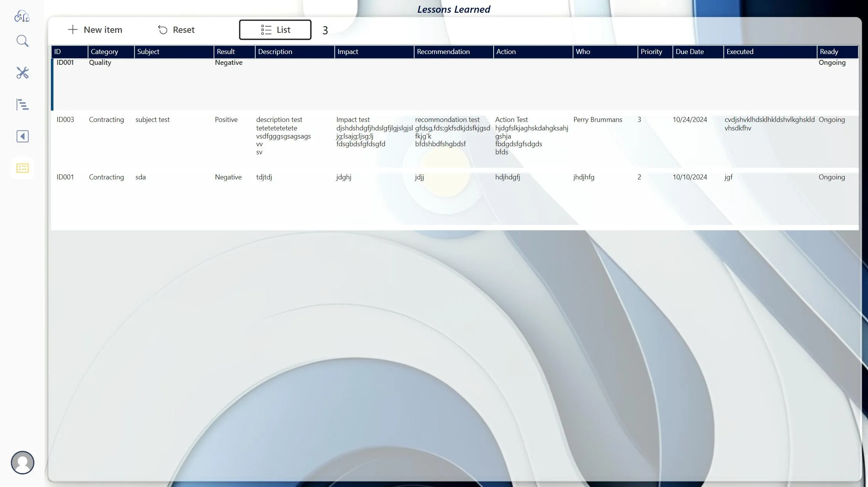Click the Quality category cell
The image size is (868, 487).
tap(100, 63)
